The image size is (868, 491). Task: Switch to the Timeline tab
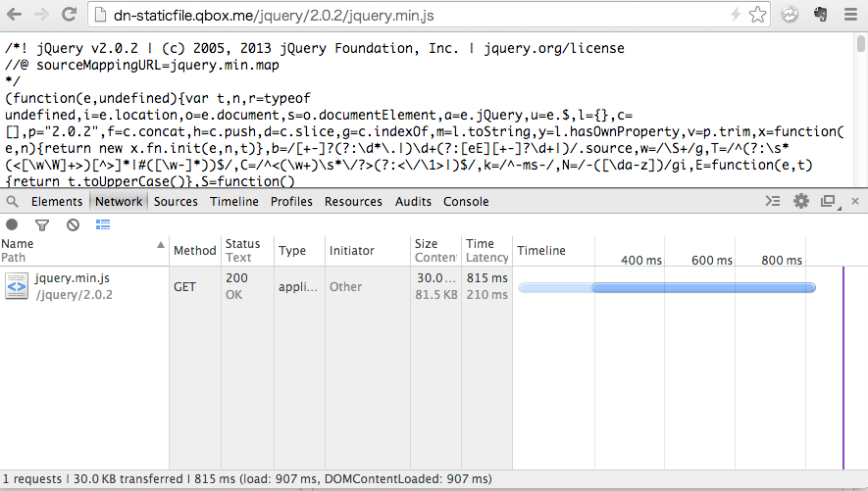click(x=234, y=202)
